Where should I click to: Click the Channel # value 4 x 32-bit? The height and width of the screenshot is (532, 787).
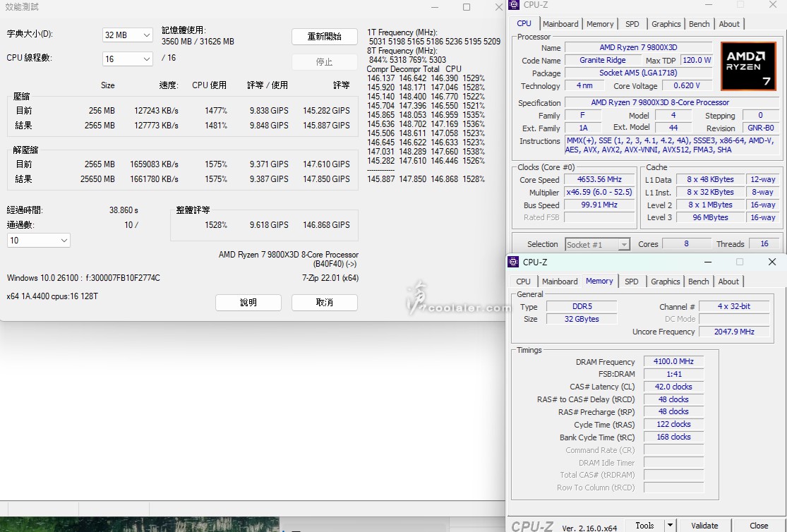[x=734, y=306]
